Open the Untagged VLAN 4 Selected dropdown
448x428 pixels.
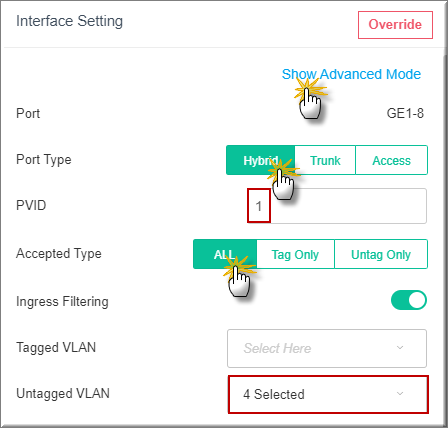click(x=328, y=394)
